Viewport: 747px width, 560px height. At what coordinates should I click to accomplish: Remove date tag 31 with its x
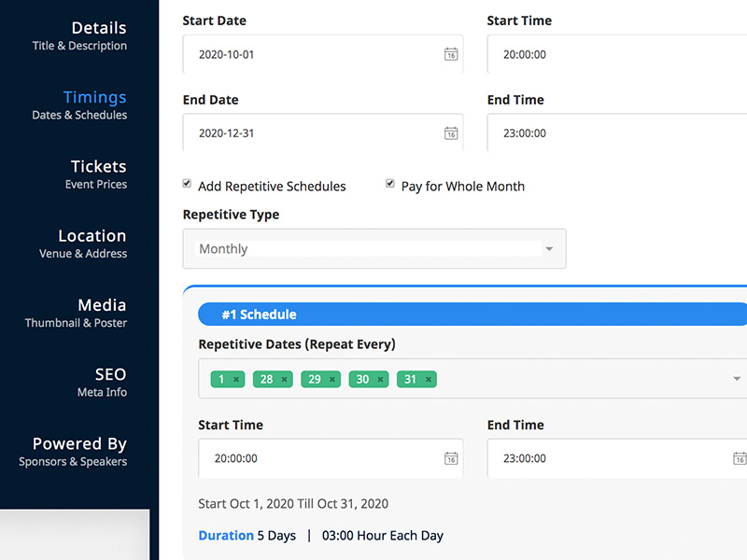click(429, 380)
